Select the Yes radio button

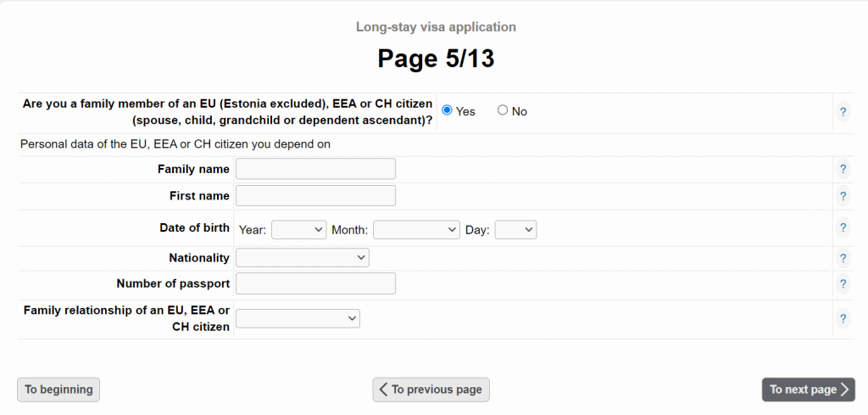448,110
